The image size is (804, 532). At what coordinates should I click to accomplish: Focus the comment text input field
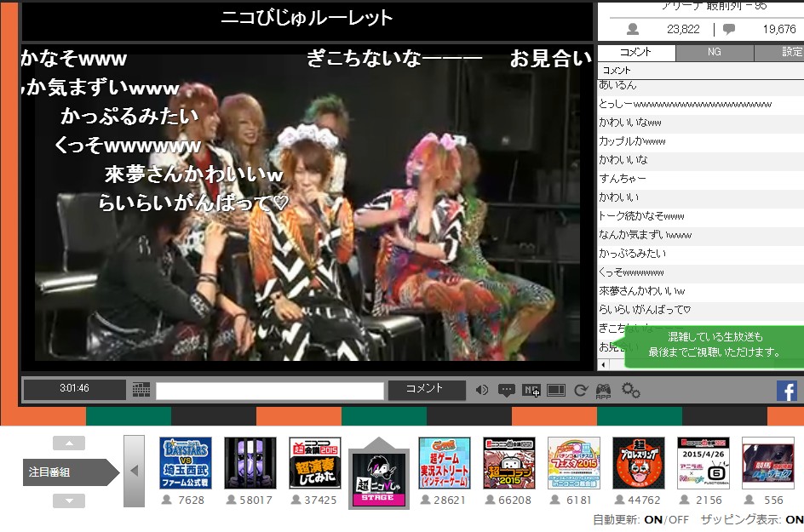click(270, 391)
